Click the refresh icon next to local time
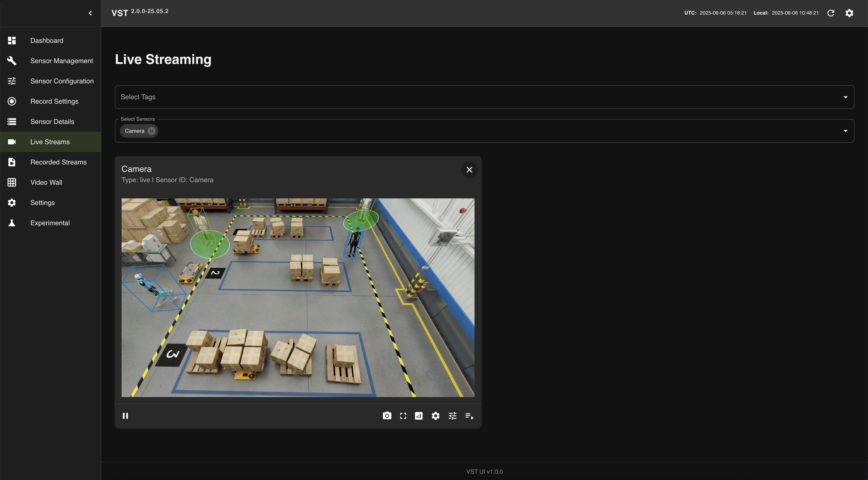 click(x=831, y=13)
